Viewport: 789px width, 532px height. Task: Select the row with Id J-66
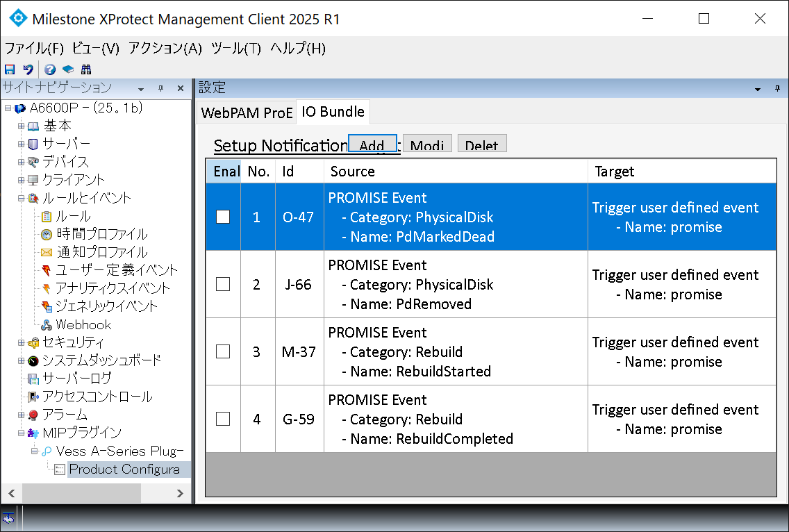pyautogui.click(x=490, y=284)
